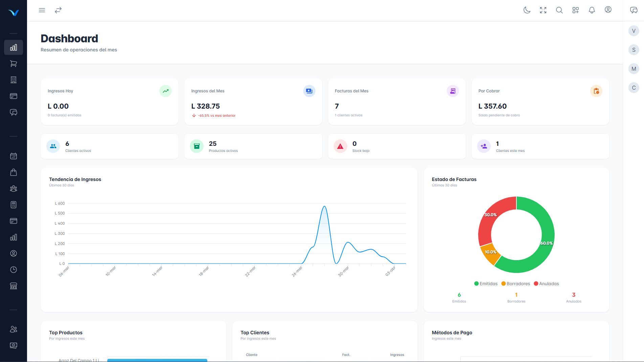
Task: Toggle fullscreen mode from the top bar
Action: (543, 10)
